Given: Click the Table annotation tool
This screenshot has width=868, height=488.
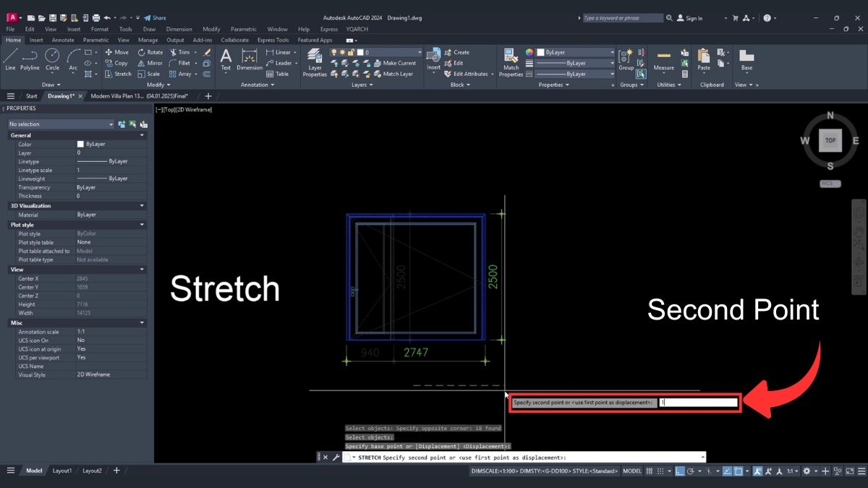Looking at the screenshot, I should point(277,74).
